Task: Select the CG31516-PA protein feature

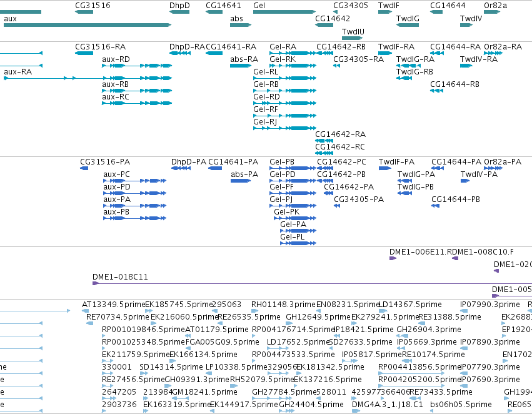Action: [x=84, y=168]
